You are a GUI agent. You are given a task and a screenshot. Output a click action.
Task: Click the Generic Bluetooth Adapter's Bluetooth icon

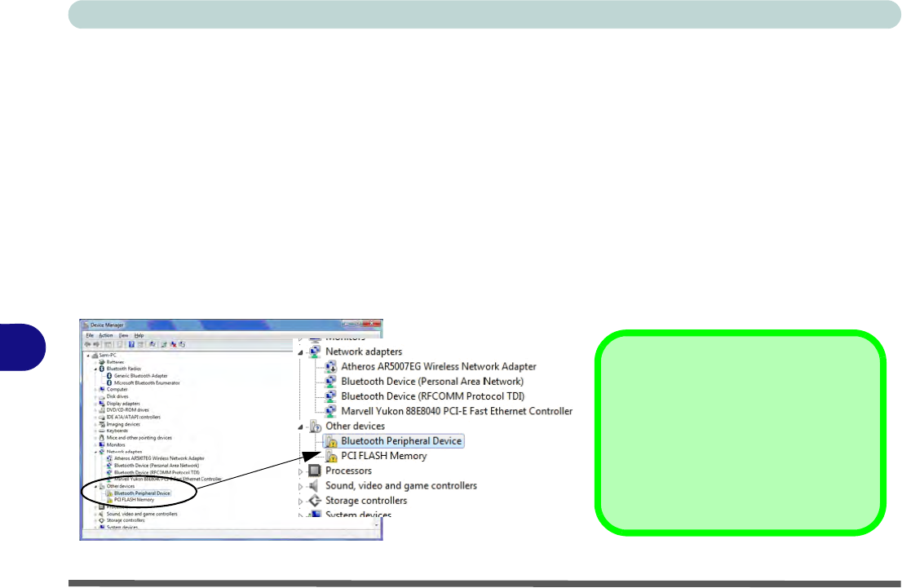point(109,376)
